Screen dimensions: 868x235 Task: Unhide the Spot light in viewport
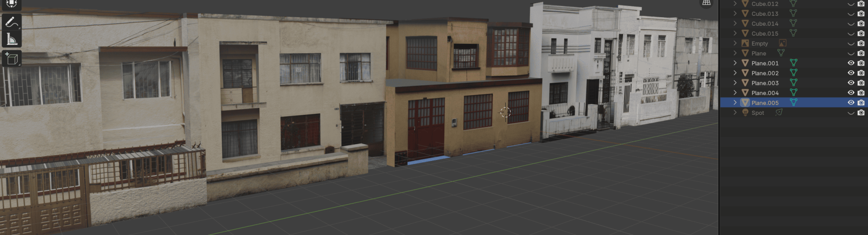pyautogui.click(x=851, y=113)
